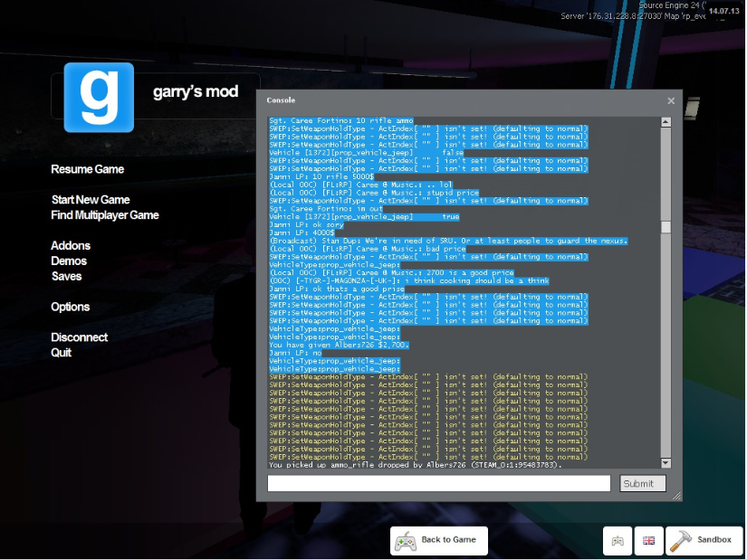This screenshot has width=747, height=560.
Task: Select Start New Game
Action: tap(91, 200)
